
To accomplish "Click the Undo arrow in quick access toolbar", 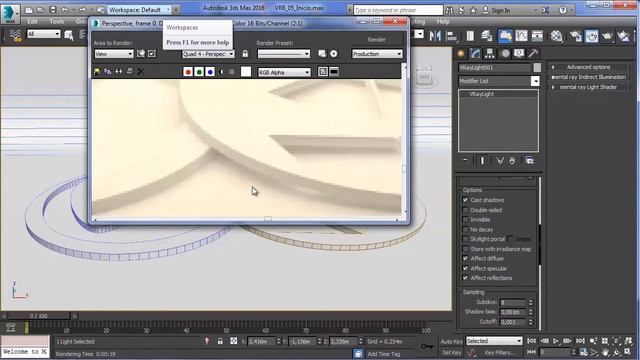I will 65,9.
